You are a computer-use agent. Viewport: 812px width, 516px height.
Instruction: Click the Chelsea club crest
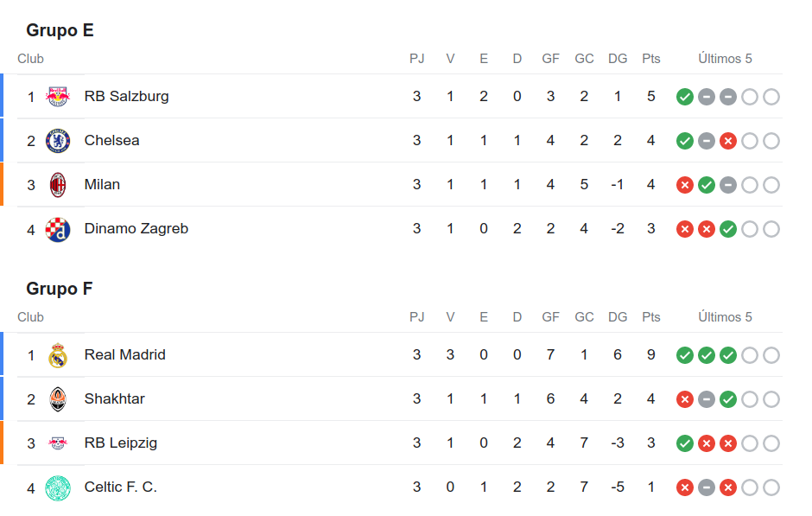click(x=58, y=140)
